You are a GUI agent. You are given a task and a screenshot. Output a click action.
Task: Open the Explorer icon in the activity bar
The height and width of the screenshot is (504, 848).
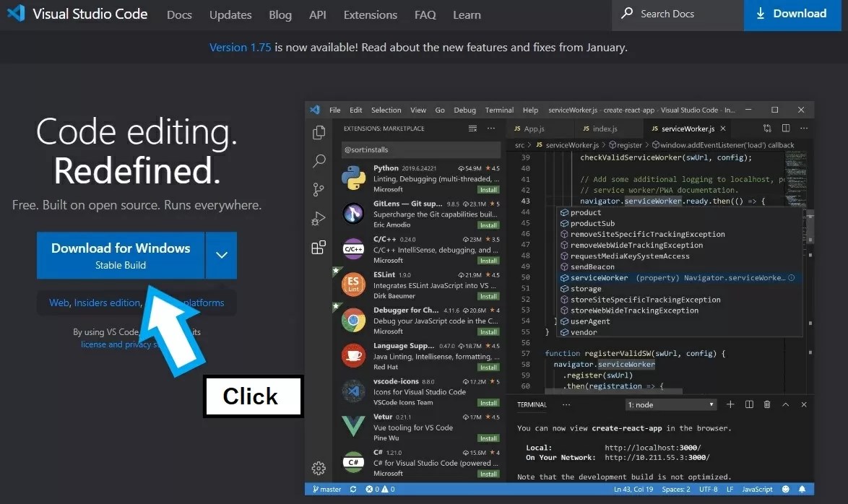(x=319, y=132)
